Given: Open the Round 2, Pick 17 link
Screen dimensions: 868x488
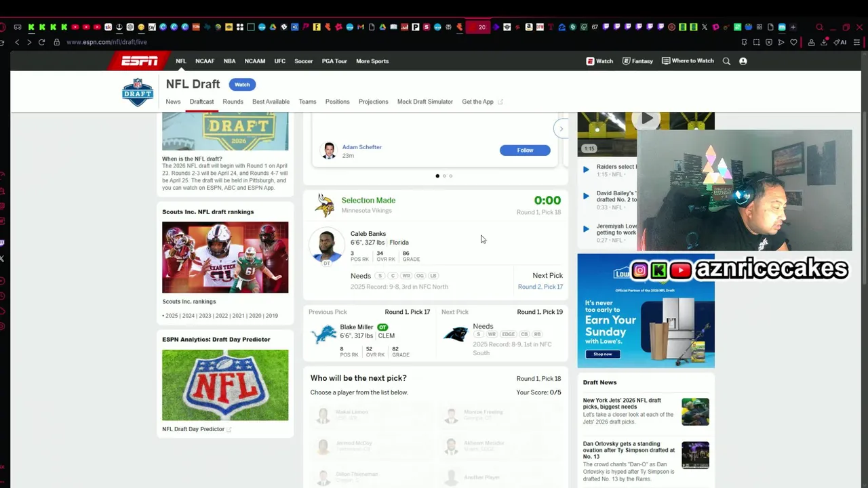Looking at the screenshot, I should (540, 287).
